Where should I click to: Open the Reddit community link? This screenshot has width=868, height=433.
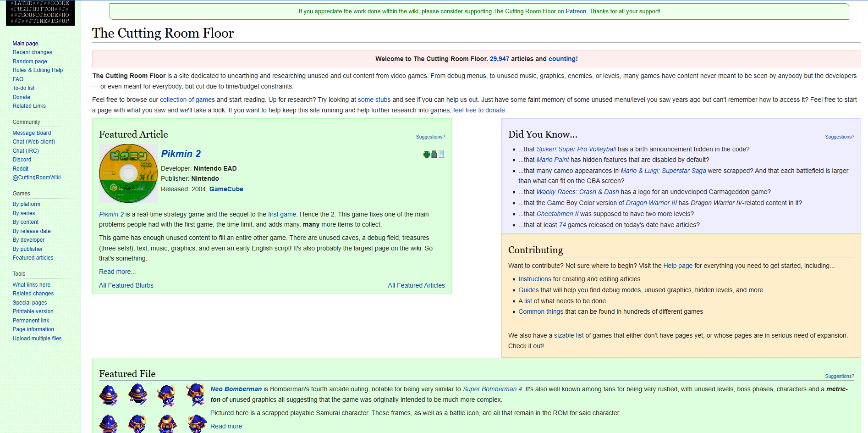[x=21, y=169]
